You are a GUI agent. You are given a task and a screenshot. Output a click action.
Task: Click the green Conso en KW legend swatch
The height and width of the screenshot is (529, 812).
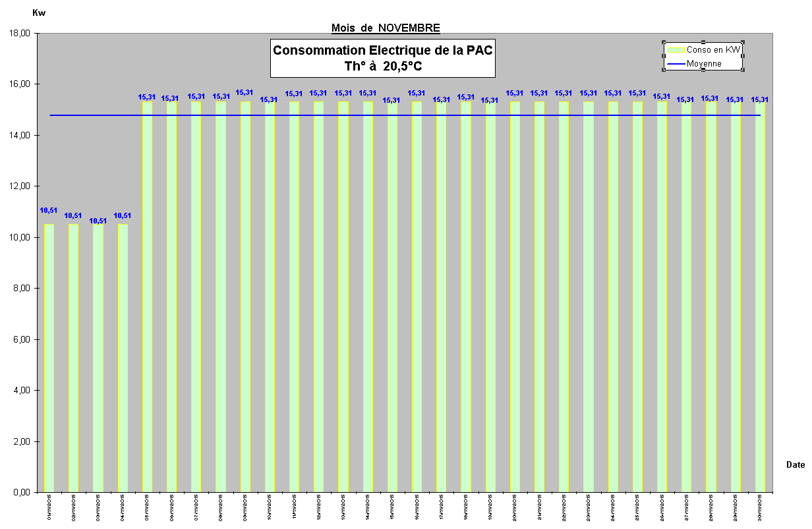(676, 49)
